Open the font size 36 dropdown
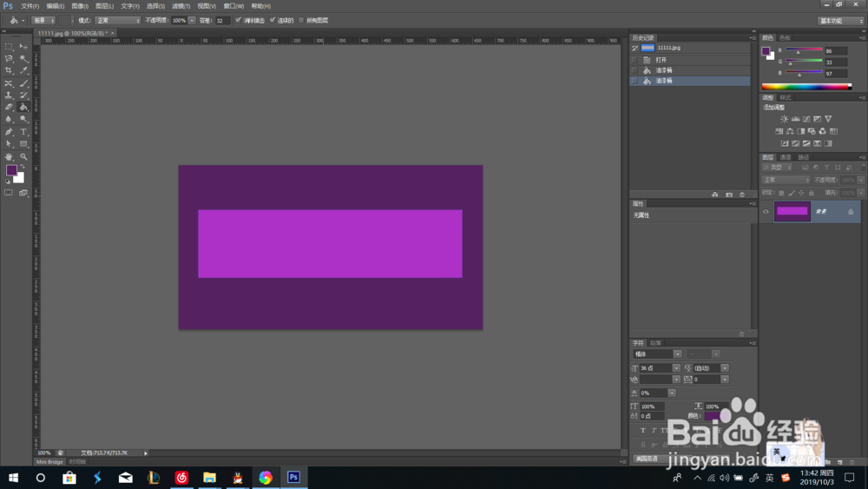Viewport: 868px width, 489px height. click(676, 367)
